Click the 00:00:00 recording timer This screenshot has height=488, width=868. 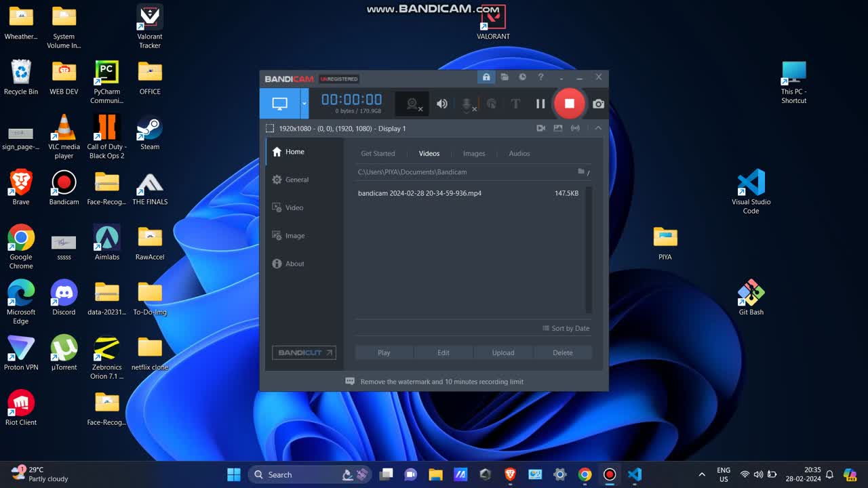click(351, 100)
